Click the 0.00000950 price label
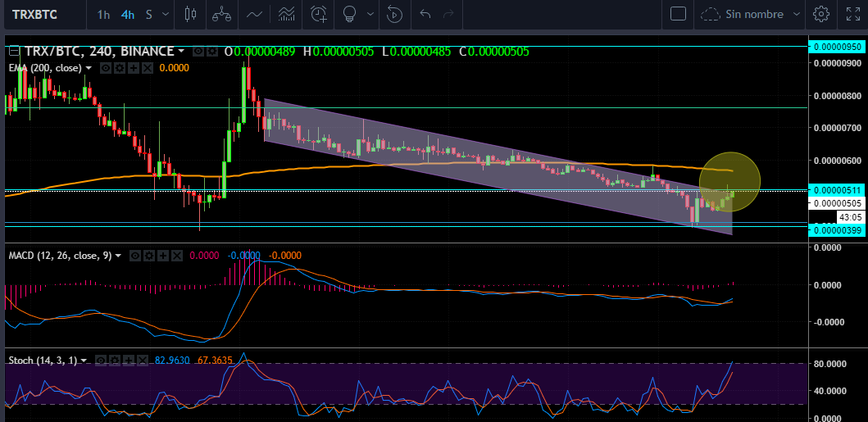This screenshot has width=868, height=422. (x=836, y=47)
